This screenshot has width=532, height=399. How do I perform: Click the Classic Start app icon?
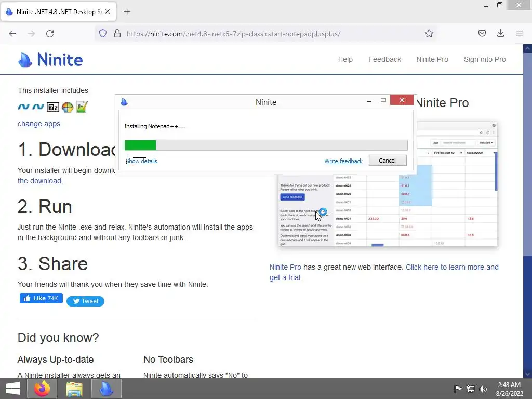[x=68, y=107]
